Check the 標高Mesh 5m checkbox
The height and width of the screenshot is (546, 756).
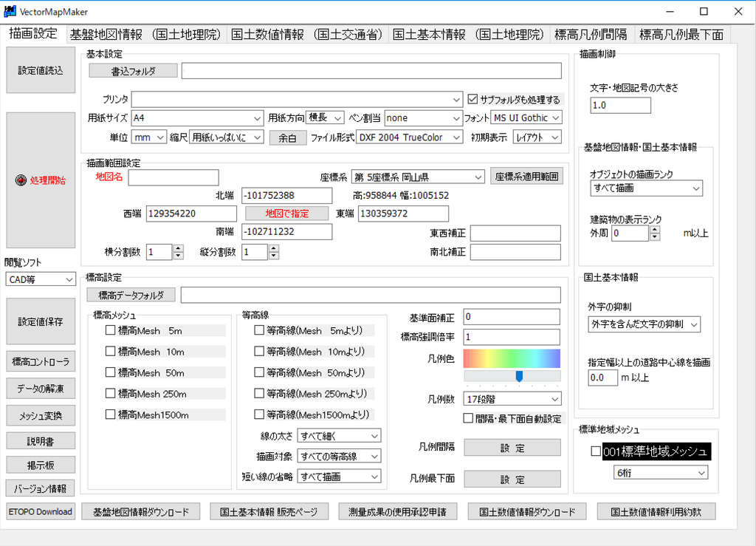tap(111, 330)
